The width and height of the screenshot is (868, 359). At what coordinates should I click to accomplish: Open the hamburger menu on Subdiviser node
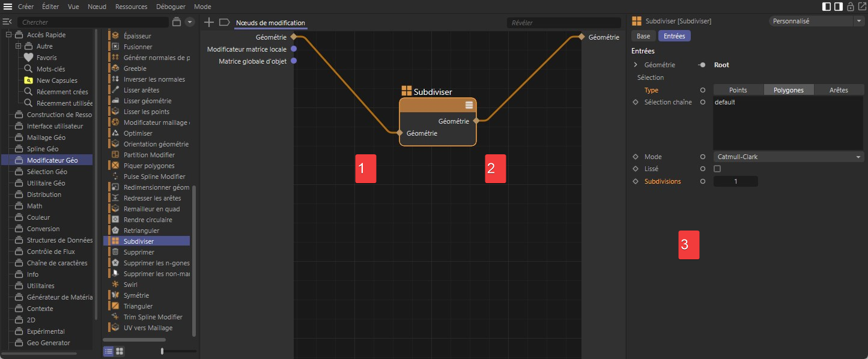469,105
